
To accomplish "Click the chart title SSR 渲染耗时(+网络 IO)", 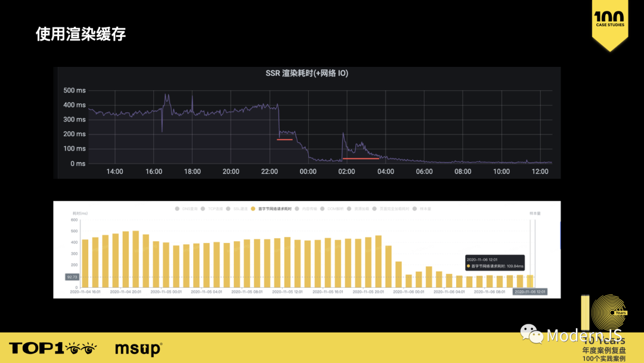I will pyautogui.click(x=307, y=73).
